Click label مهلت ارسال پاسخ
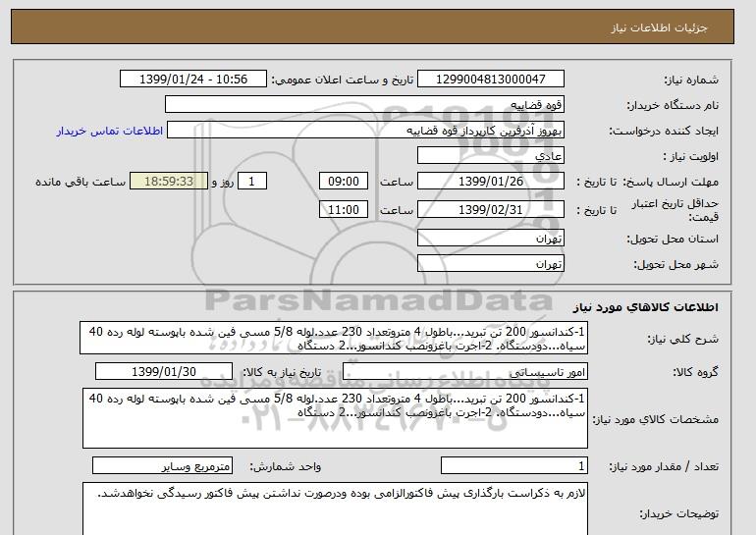This screenshot has width=756, height=535. [x=671, y=182]
